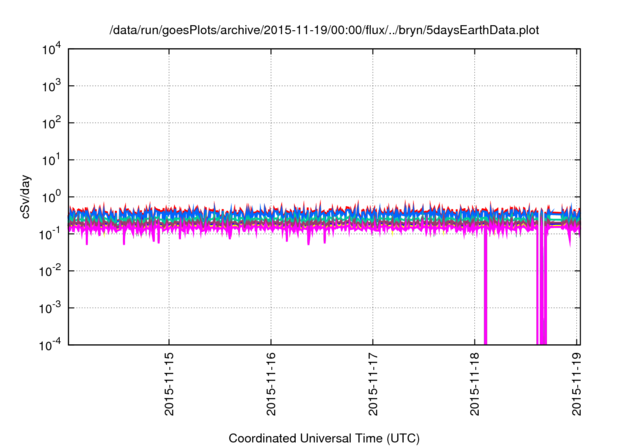This screenshot has height=448, width=640.
Task: Click the 2015-11-15 date label
Action: [x=169, y=384]
